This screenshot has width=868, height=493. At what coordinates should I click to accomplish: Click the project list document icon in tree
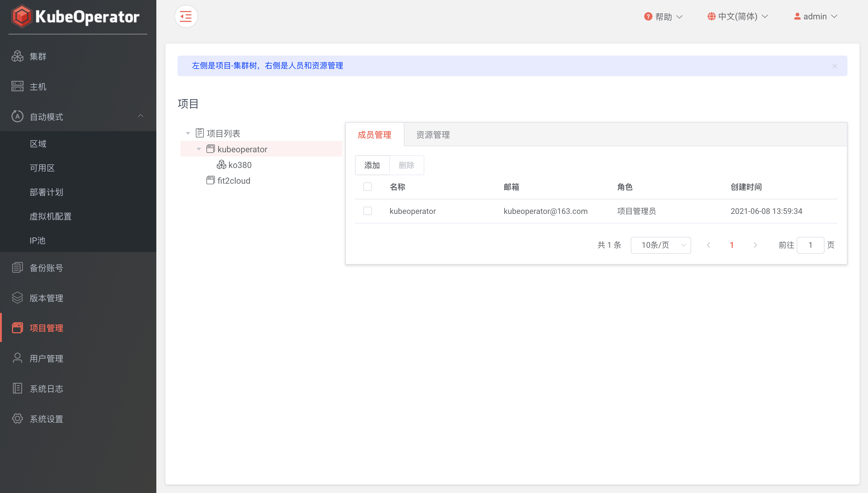coord(199,133)
